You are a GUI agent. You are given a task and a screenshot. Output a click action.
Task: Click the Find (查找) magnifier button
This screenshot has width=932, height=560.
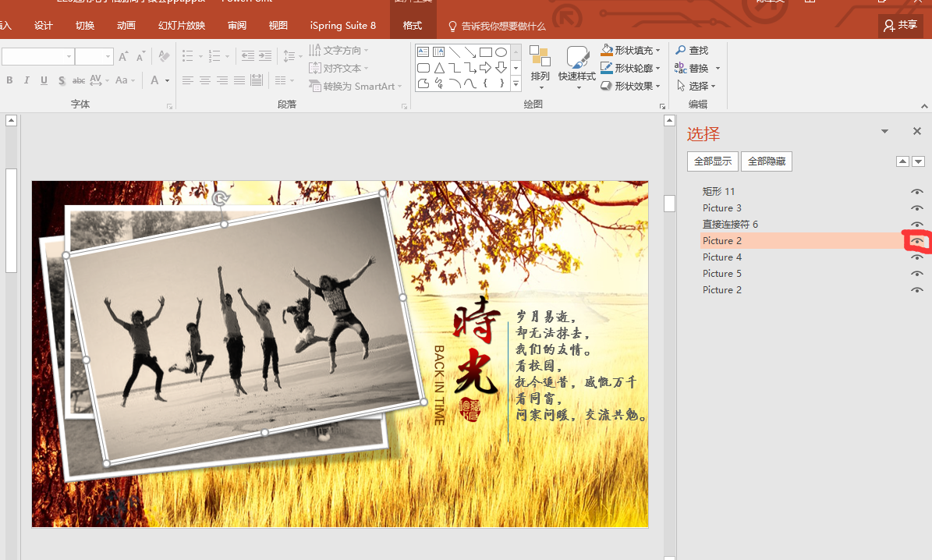tap(692, 51)
